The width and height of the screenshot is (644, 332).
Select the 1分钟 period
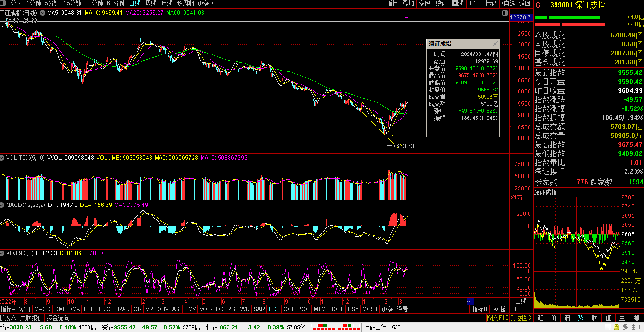[x=34, y=3]
